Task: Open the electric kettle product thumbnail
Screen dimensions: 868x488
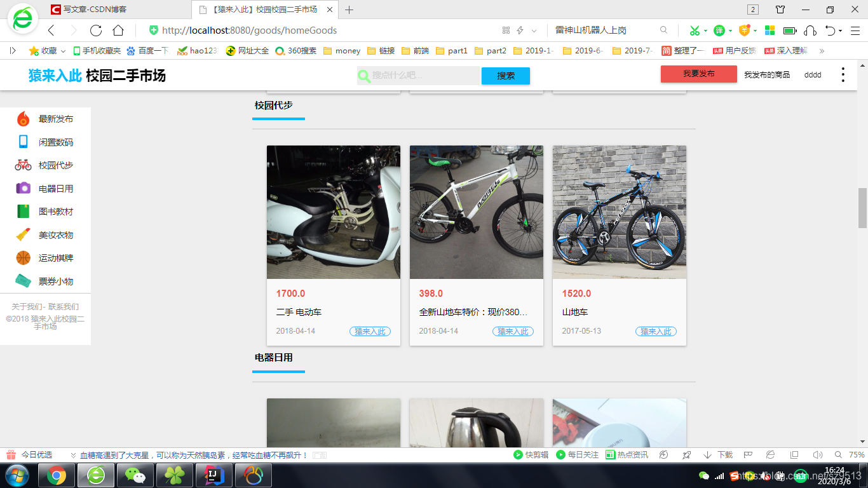Action: pyautogui.click(x=477, y=423)
